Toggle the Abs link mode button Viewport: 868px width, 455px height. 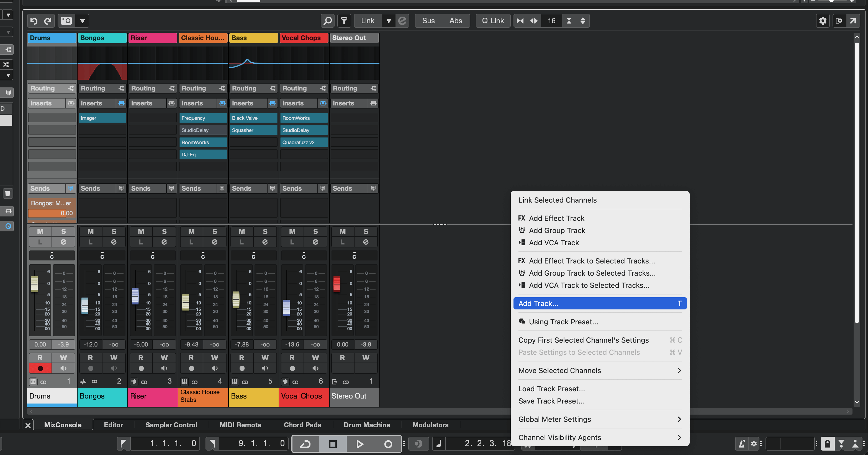(x=456, y=21)
